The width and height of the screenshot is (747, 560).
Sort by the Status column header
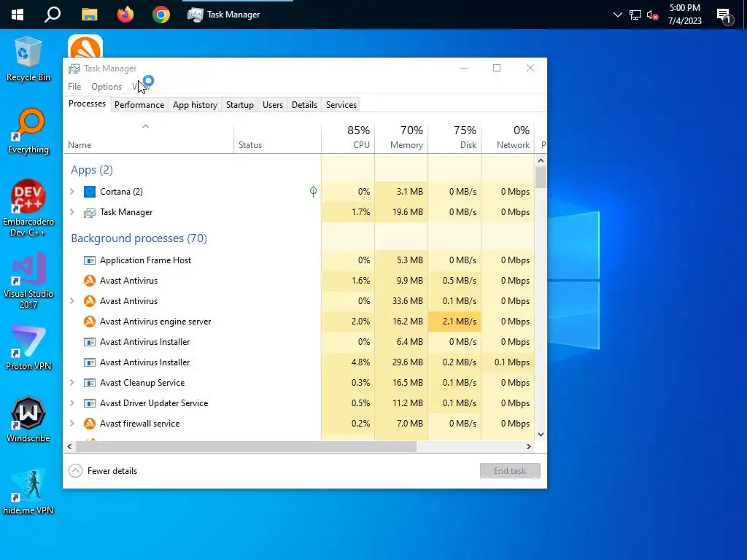tap(277, 138)
